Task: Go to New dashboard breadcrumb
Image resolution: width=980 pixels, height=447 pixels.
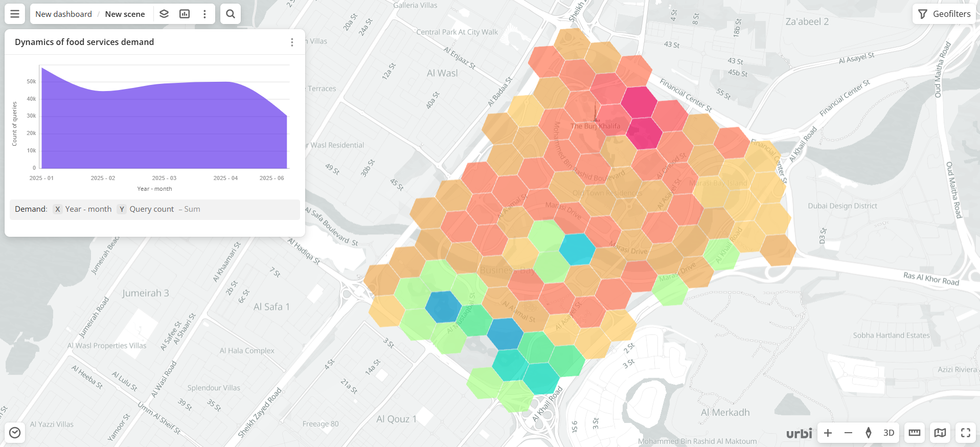Action: [x=63, y=14]
